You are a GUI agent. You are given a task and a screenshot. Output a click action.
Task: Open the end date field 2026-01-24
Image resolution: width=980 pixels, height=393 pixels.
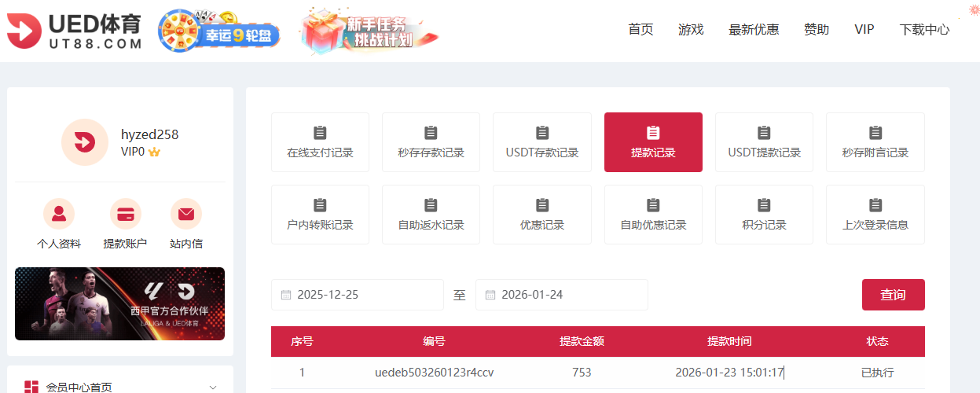click(562, 295)
